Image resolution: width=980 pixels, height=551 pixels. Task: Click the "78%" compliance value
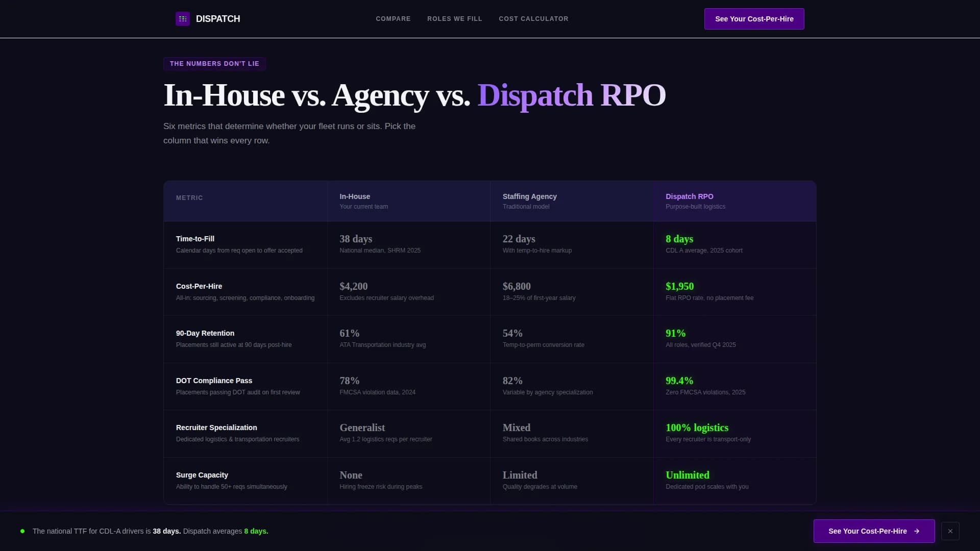point(349,381)
